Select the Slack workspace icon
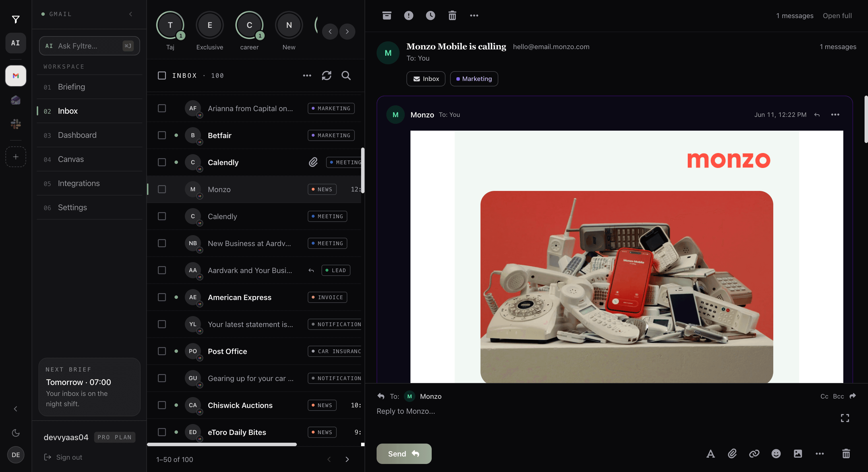 [x=15, y=124]
